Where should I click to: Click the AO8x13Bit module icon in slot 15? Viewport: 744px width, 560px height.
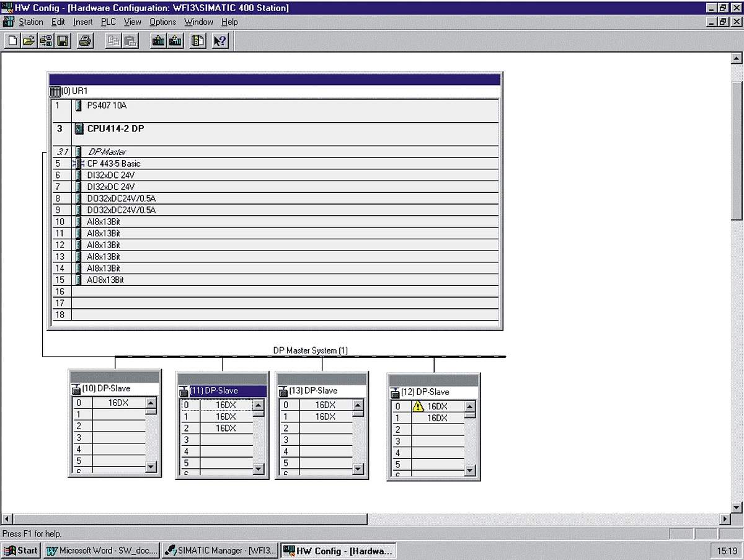[x=79, y=280]
